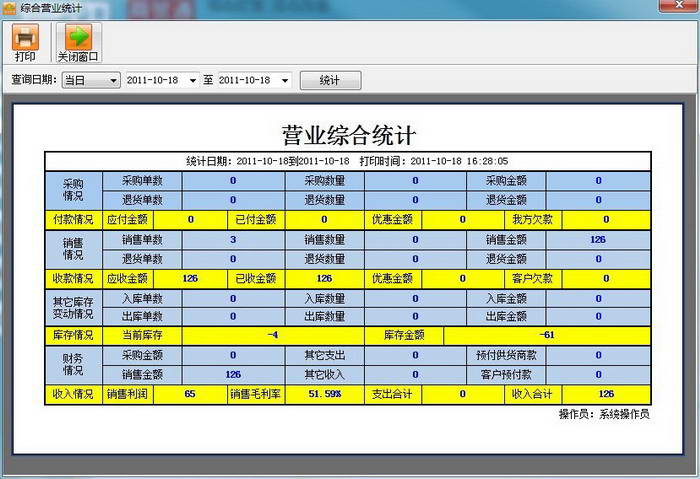Click the 收入合计 label cell
Viewport: 700px width, 479px height.
click(x=533, y=394)
